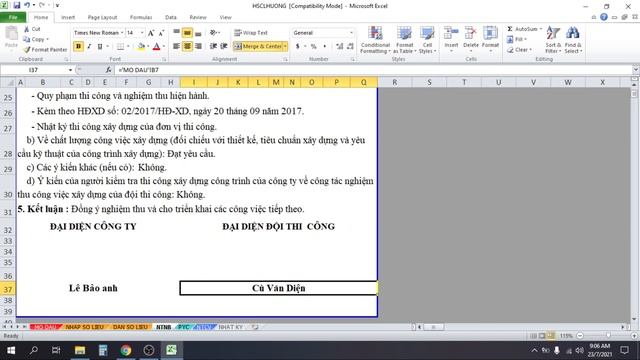Click the AutoSum button
The image size is (640, 360).
(522, 29)
